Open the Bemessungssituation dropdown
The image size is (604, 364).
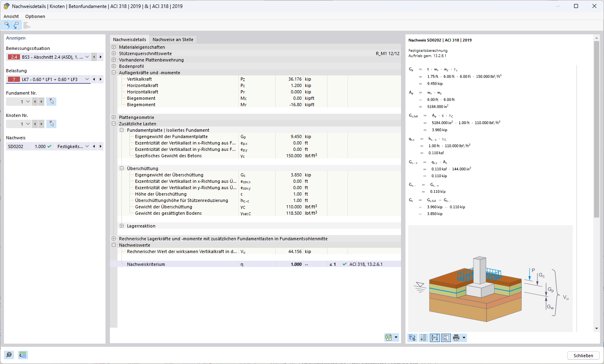(x=87, y=57)
